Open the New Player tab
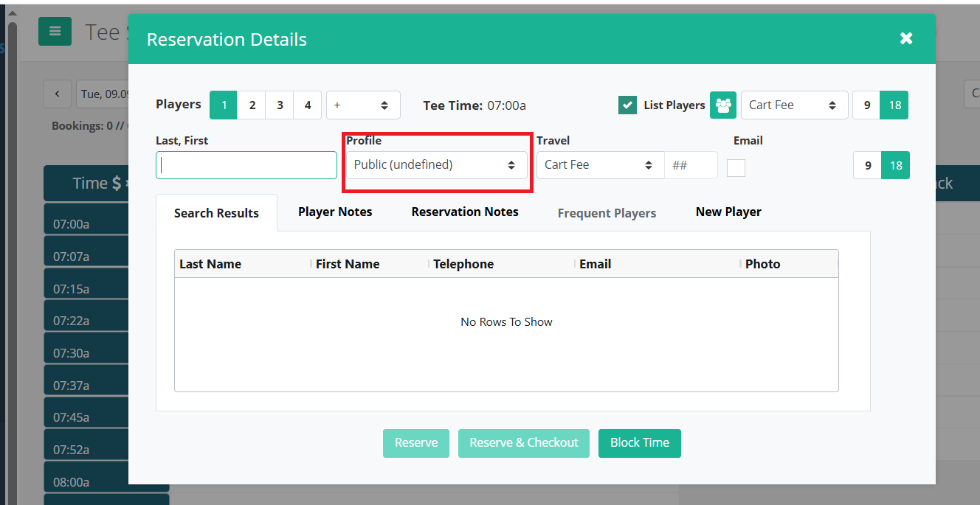The image size is (980, 505). 728,212
